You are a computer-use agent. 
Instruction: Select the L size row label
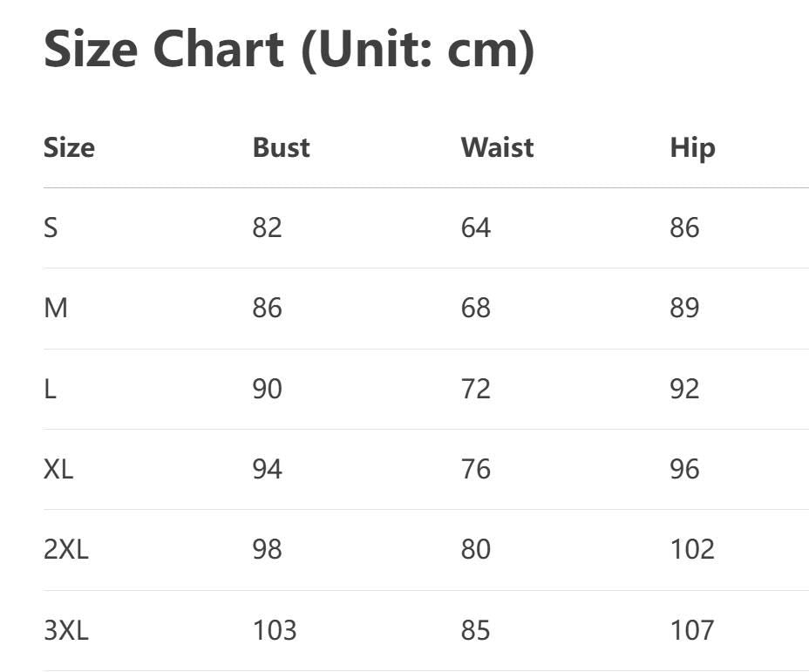coord(50,389)
